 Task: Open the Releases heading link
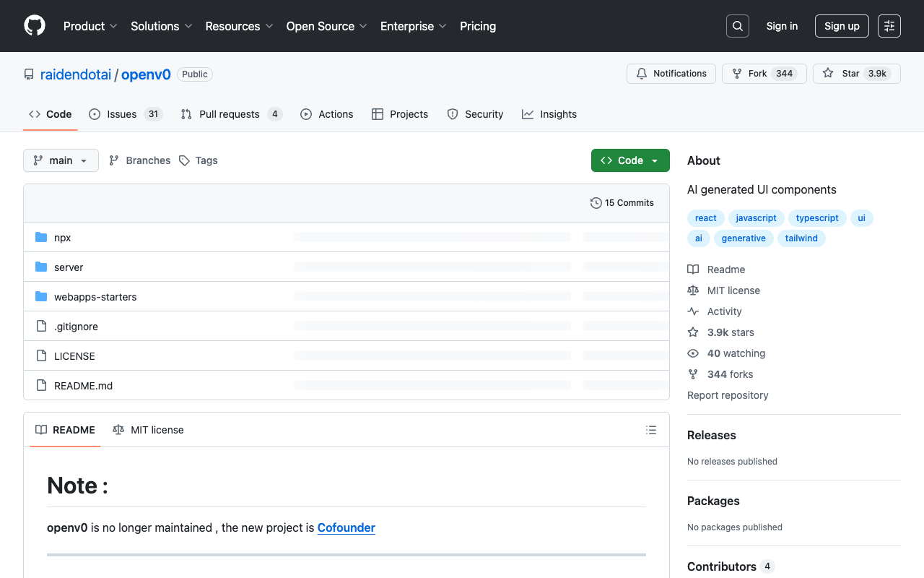coord(712,435)
